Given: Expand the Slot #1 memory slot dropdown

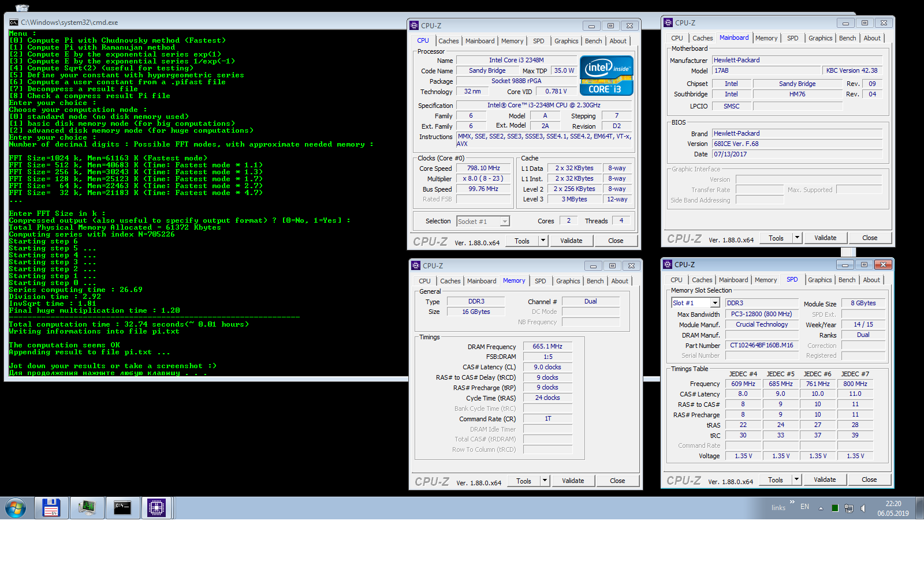Looking at the screenshot, I should [x=715, y=303].
